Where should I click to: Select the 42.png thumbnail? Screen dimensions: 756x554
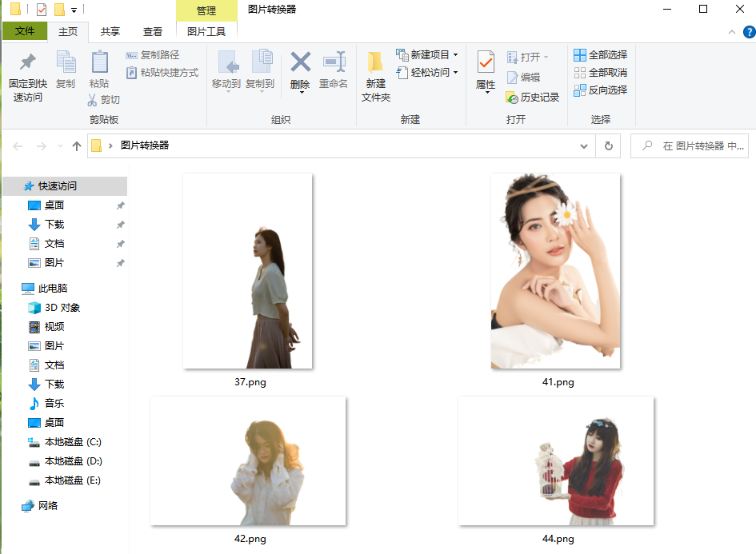pyautogui.click(x=248, y=461)
